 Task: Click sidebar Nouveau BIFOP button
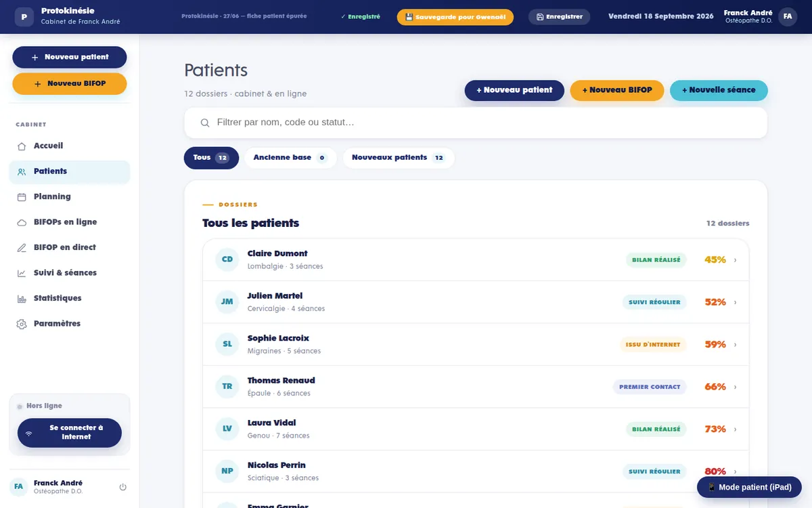tap(70, 84)
